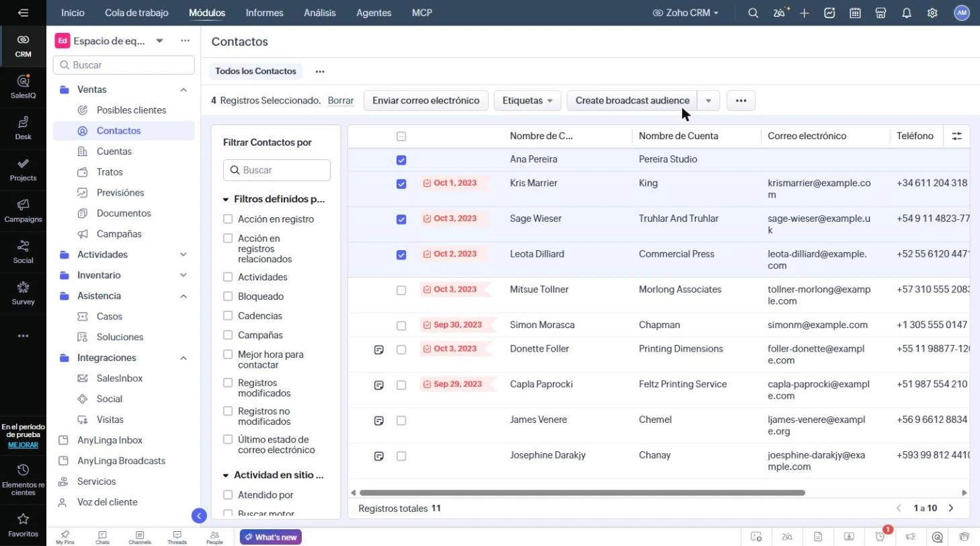The image size is (980, 546).
Task: Toggle the header select-all checkbox
Action: 401,136
